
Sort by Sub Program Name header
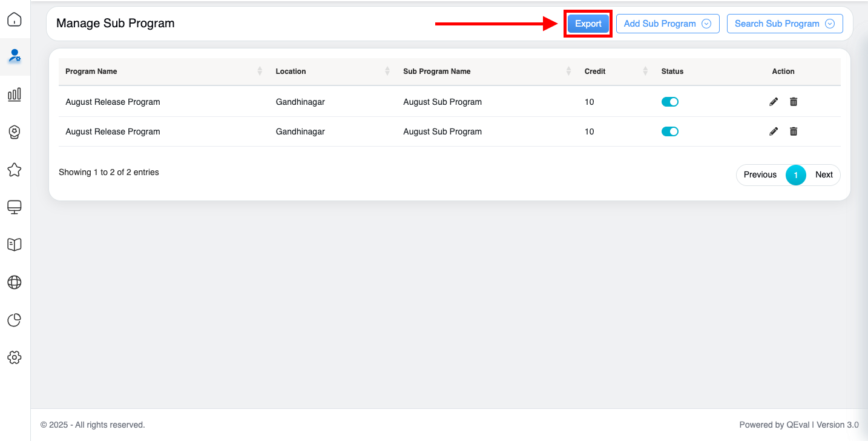pyautogui.click(x=436, y=71)
